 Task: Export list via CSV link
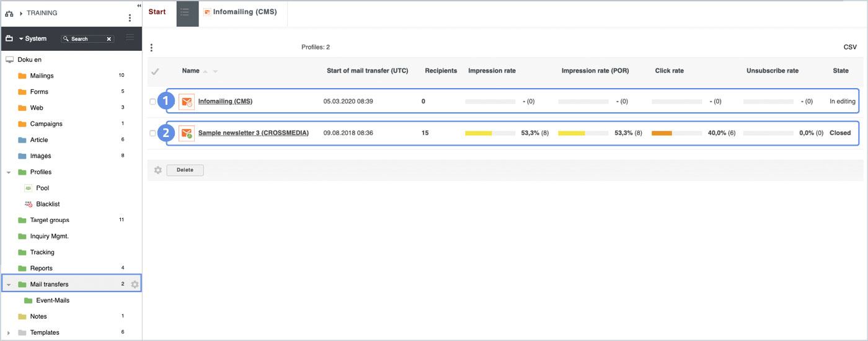pos(849,47)
